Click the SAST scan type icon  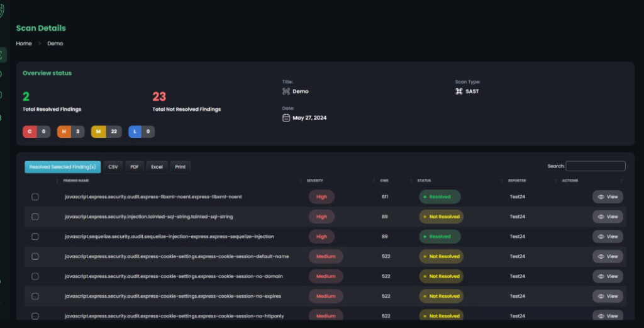point(459,91)
